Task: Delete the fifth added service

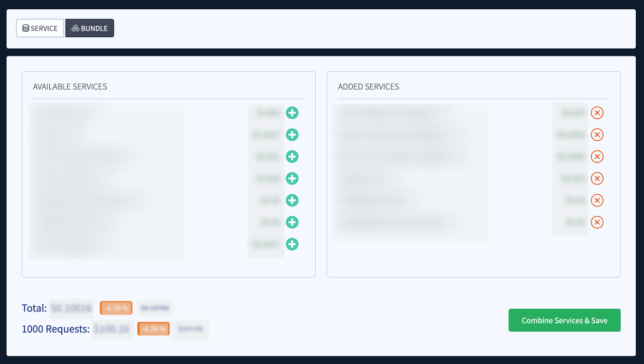Action: coord(597,200)
